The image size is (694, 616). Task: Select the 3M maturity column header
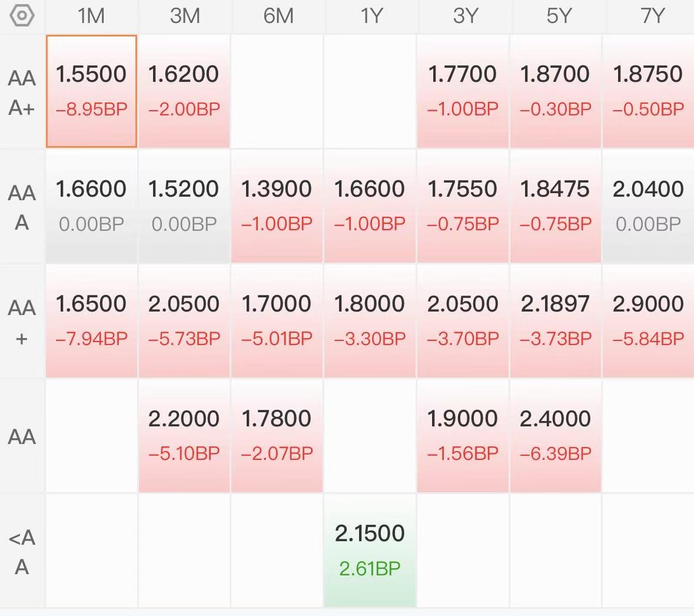[x=185, y=16]
